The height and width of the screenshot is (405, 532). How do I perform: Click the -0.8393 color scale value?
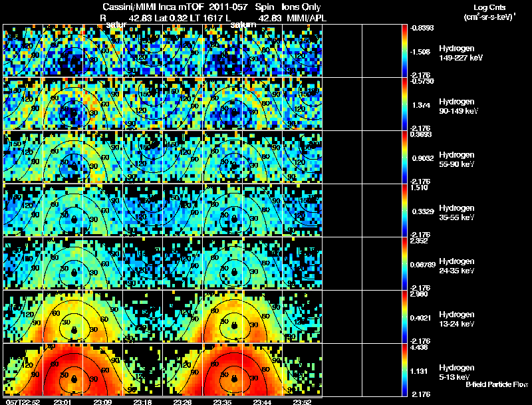click(422, 28)
